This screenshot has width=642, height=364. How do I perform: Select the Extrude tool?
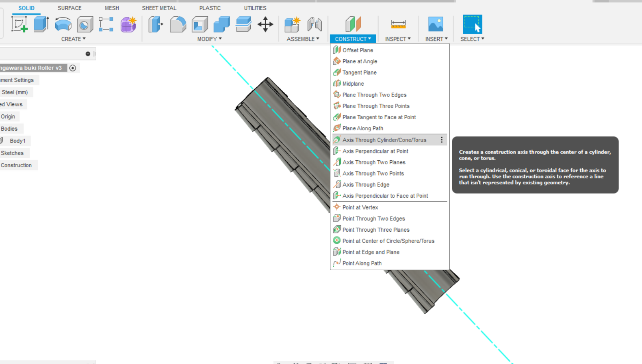(41, 24)
